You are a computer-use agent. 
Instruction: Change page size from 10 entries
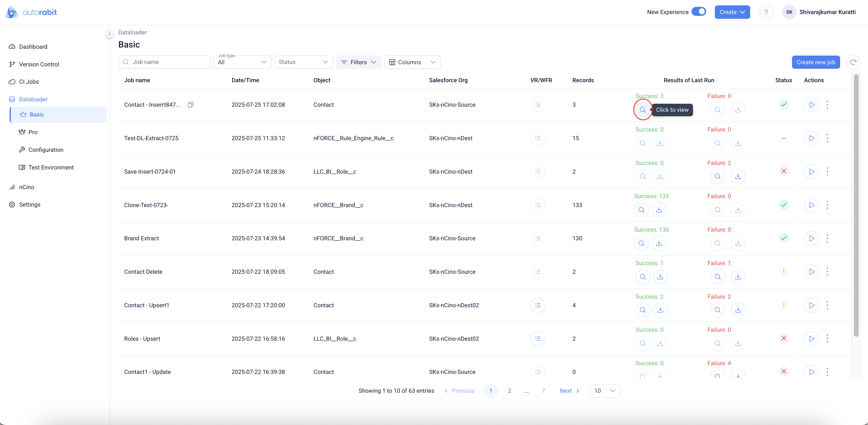(x=604, y=391)
